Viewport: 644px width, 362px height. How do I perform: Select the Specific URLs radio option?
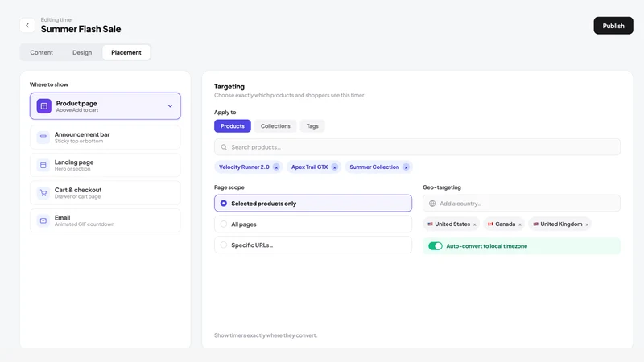[224, 245]
